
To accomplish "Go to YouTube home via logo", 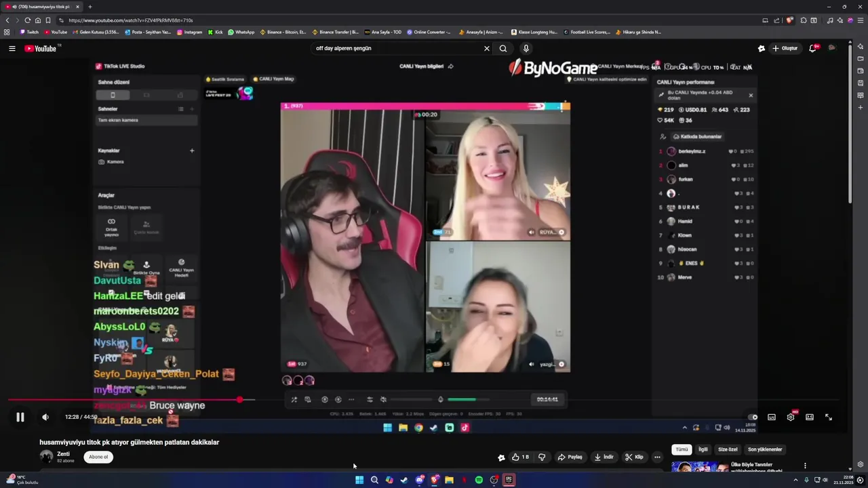I will tap(41, 49).
